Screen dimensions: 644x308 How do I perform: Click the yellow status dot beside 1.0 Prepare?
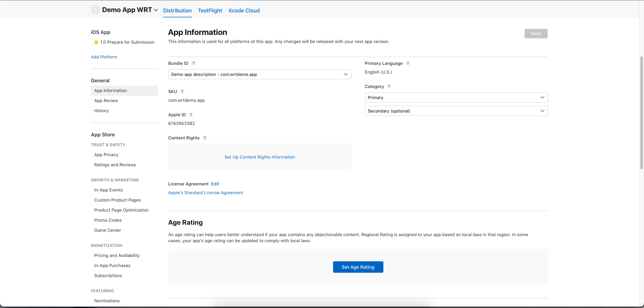tap(96, 42)
